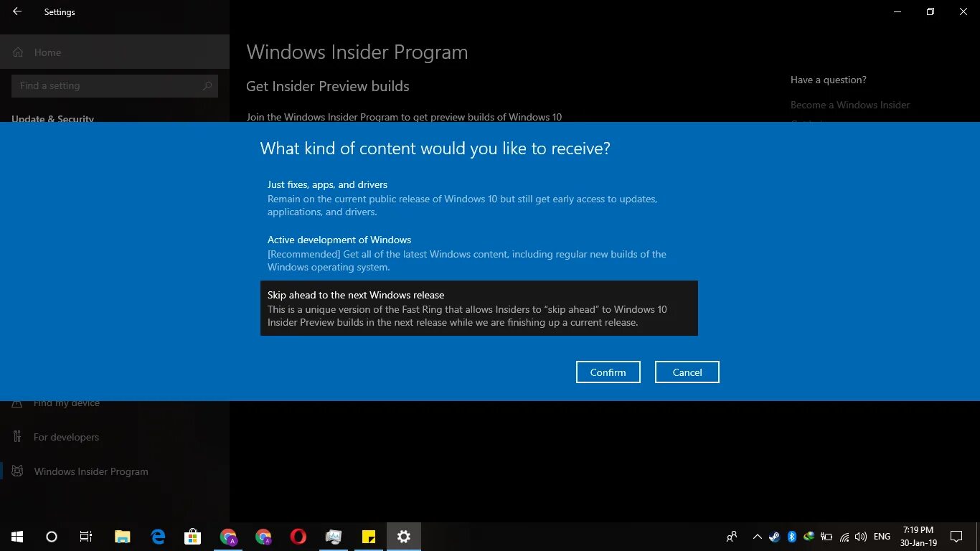Screen dimensions: 980x551
Task: Open the People icon in the taskbar
Action: point(732,537)
